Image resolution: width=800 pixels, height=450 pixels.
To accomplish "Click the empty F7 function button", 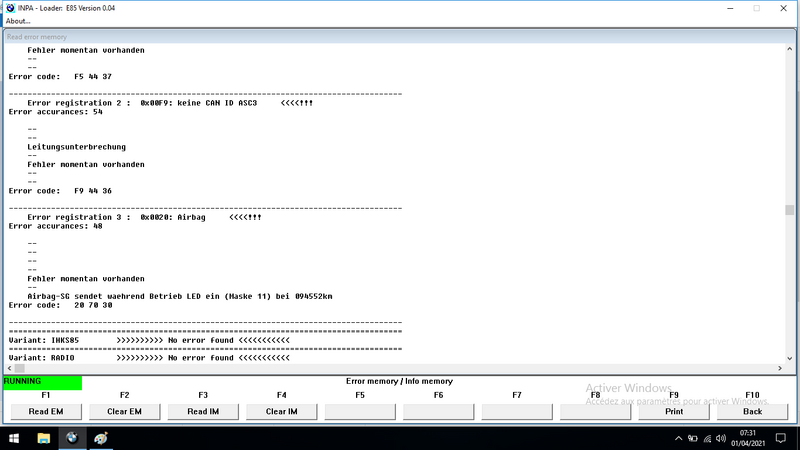I will click(517, 411).
